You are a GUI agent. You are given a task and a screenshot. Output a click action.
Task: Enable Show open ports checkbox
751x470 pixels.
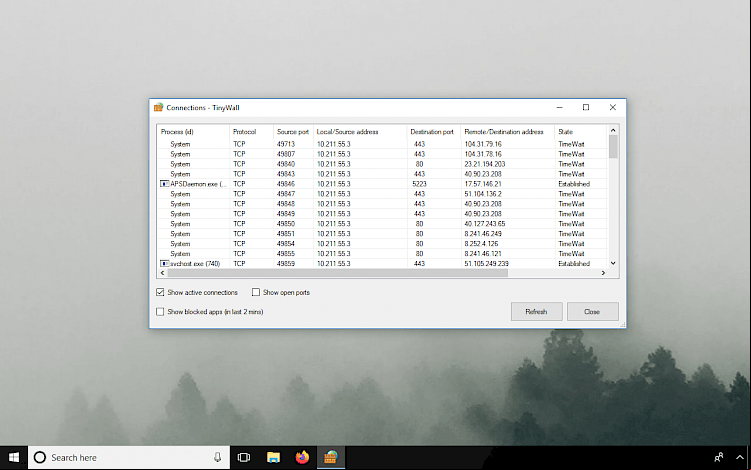point(256,292)
